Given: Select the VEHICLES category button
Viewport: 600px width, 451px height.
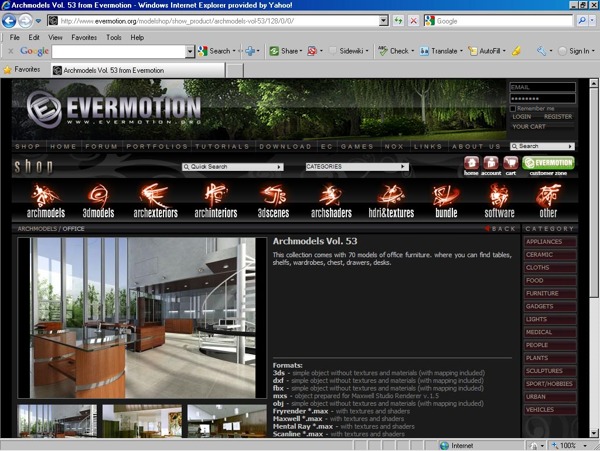Looking at the screenshot, I should [x=550, y=410].
